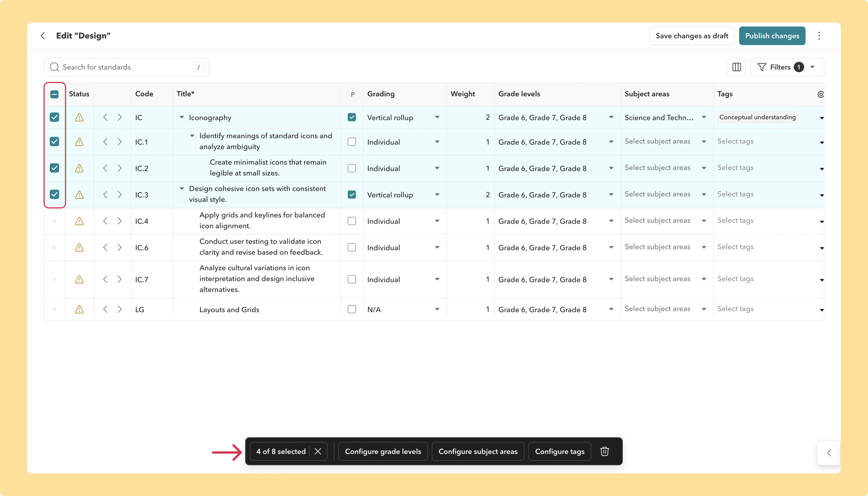Click Save changes as draft
The width and height of the screenshot is (868, 496).
(x=692, y=36)
